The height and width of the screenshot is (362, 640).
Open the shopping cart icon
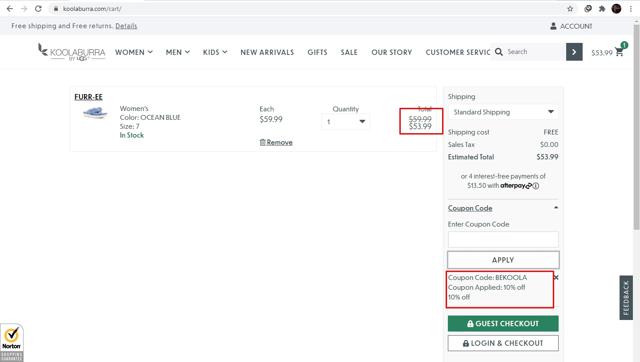tap(620, 52)
